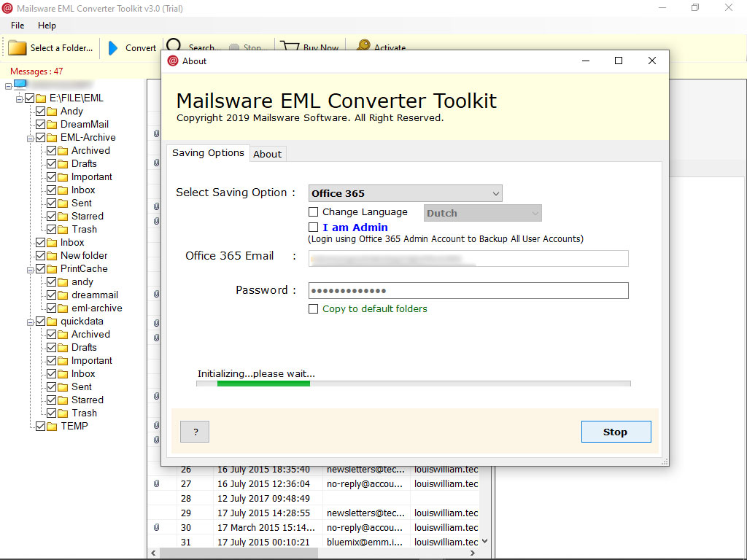Click the About dialog red @ icon

pos(173,61)
